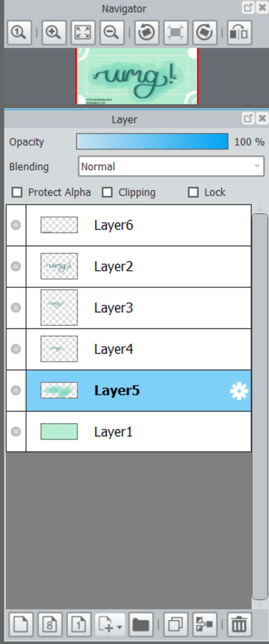269x644 pixels.
Task: Add a new 1-bit layer
Action: click(79, 625)
